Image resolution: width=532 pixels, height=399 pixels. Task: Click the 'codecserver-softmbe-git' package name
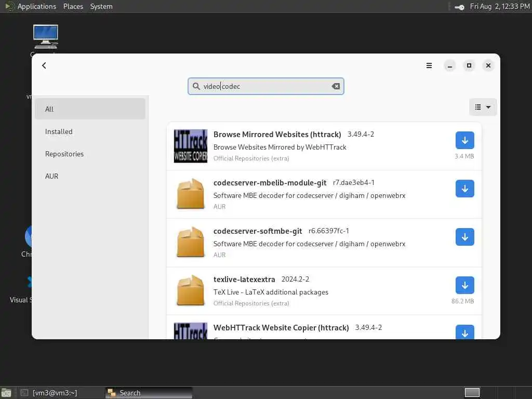tap(258, 231)
